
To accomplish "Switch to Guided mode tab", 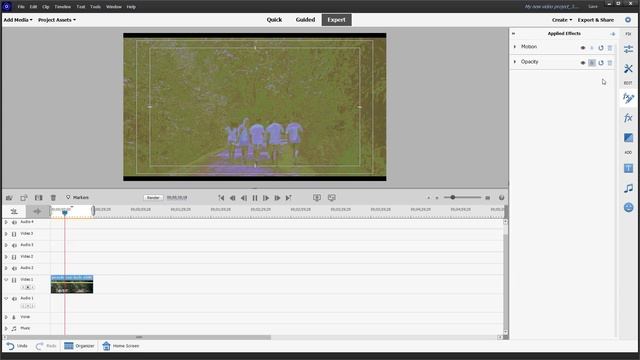I will click(305, 20).
